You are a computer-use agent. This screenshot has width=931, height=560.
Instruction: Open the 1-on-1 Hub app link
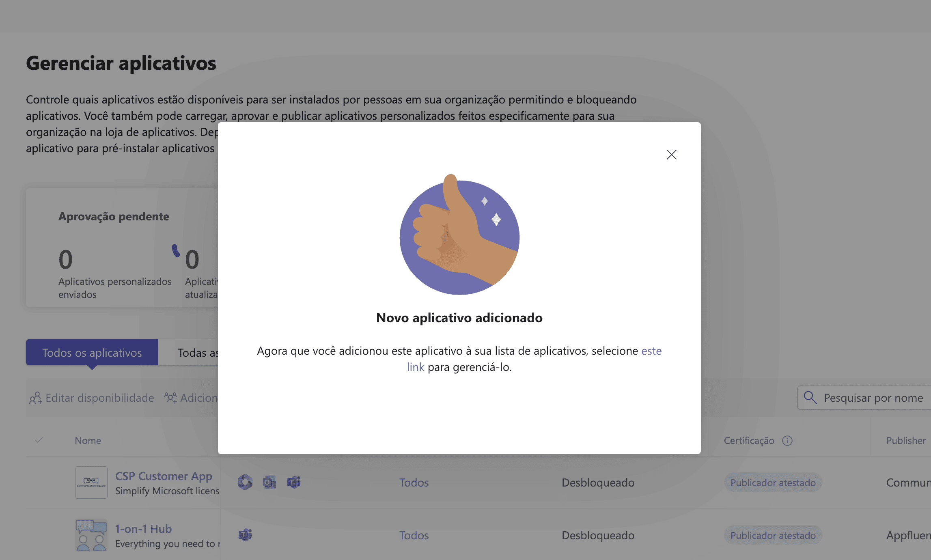pyautogui.click(x=143, y=528)
